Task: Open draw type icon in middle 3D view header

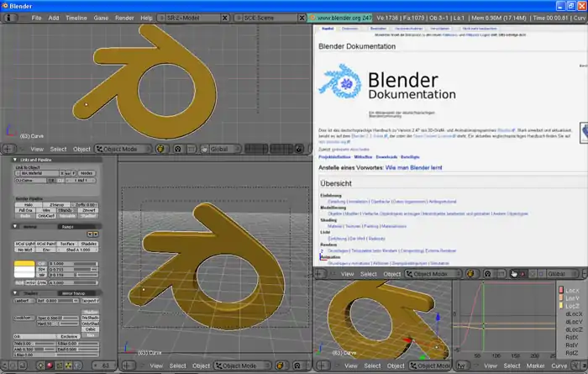Action: (x=280, y=366)
